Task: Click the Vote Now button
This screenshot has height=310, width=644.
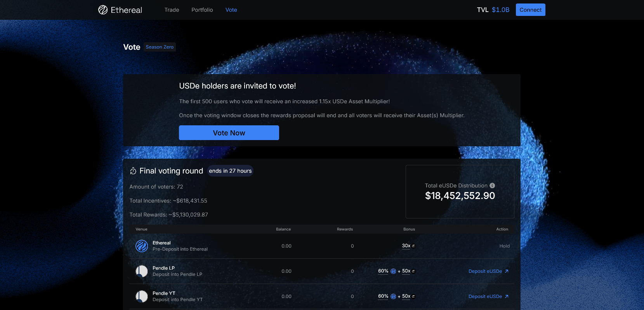Action: [229, 133]
